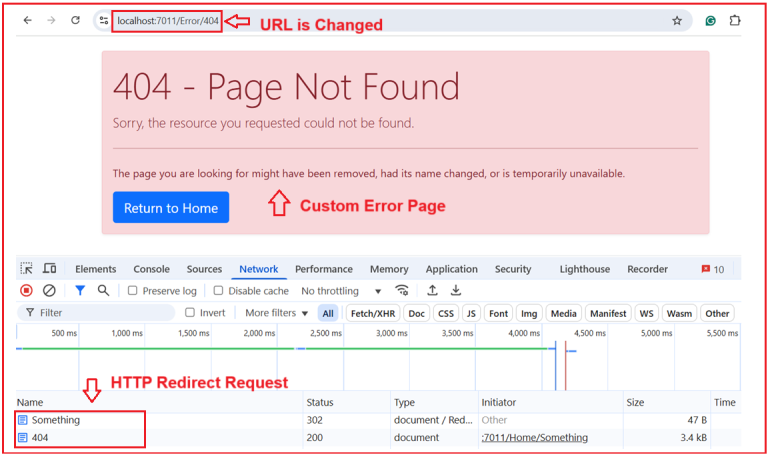
Task: Click the export HAR download icon
Action: pyautogui.click(x=456, y=291)
